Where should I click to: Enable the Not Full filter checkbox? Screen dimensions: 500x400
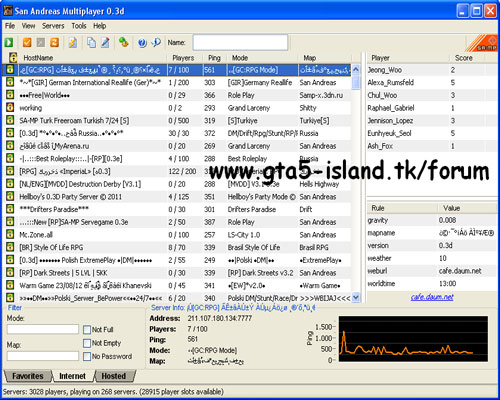[87, 330]
